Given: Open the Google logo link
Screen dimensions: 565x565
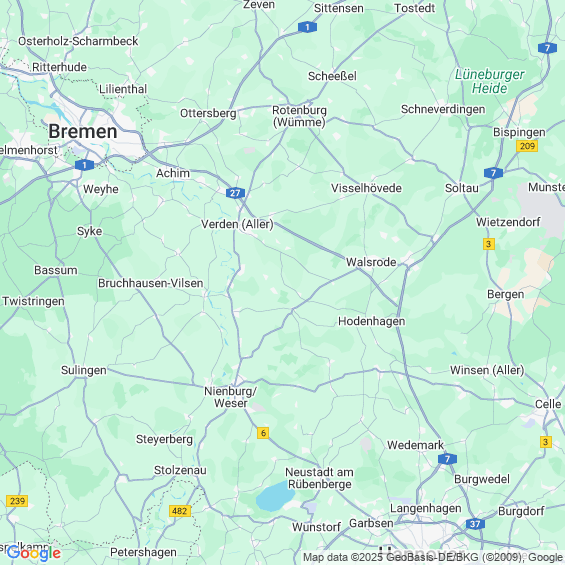Looking at the screenshot, I should click(x=34, y=553).
